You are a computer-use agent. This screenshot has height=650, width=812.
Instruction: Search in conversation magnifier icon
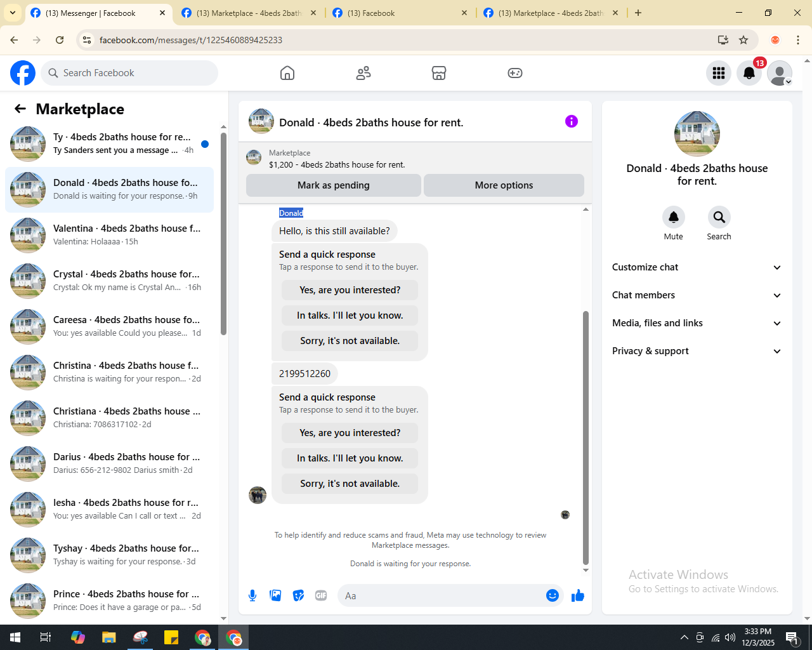tap(719, 217)
